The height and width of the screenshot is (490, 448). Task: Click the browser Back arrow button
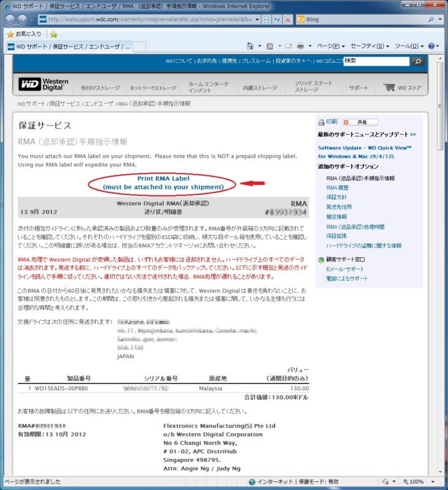coord(10,20)
